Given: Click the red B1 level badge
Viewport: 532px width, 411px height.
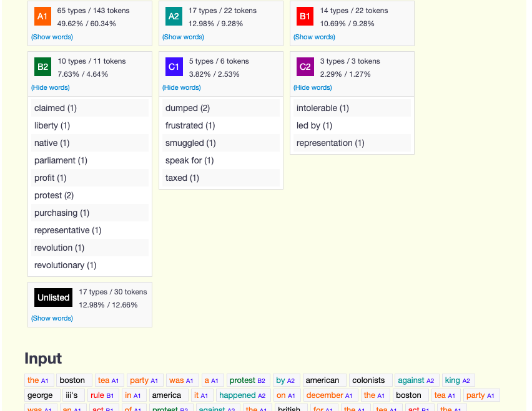Looking at the screenshot, I should click(x=305, y=16).
